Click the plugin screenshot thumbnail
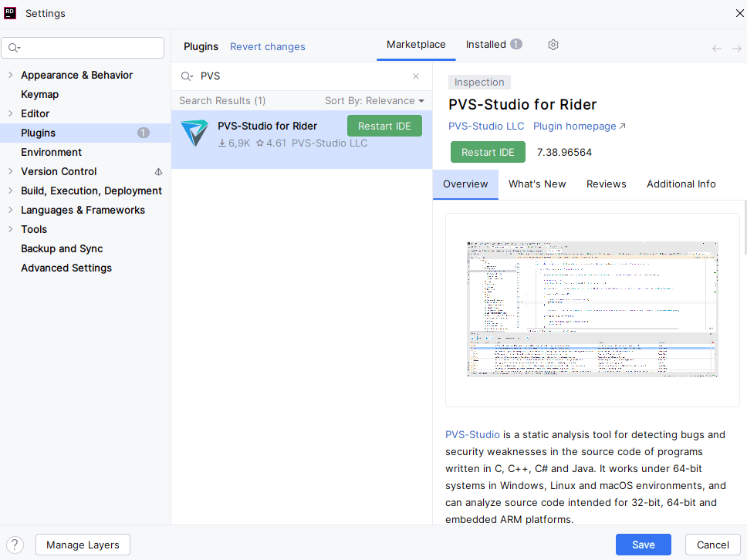 point(592,309)
